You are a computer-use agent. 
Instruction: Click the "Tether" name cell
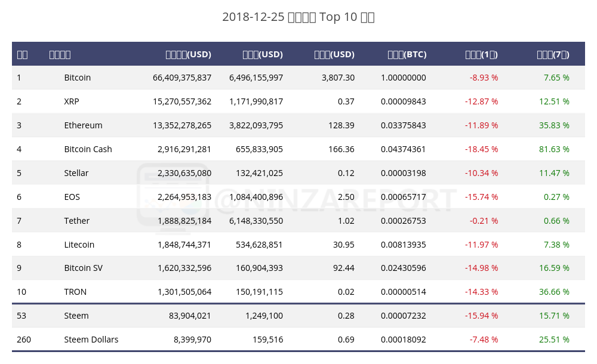coord(76,221)
